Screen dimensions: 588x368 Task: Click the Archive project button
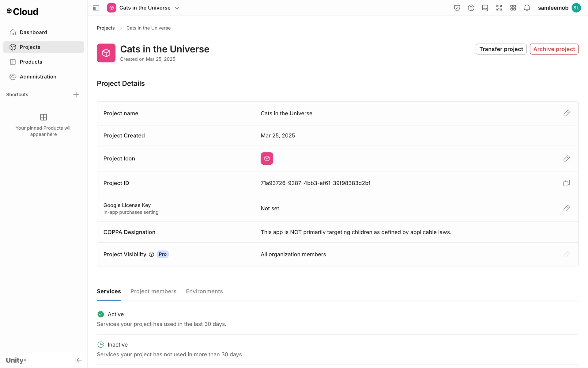(x=554, y=49)
